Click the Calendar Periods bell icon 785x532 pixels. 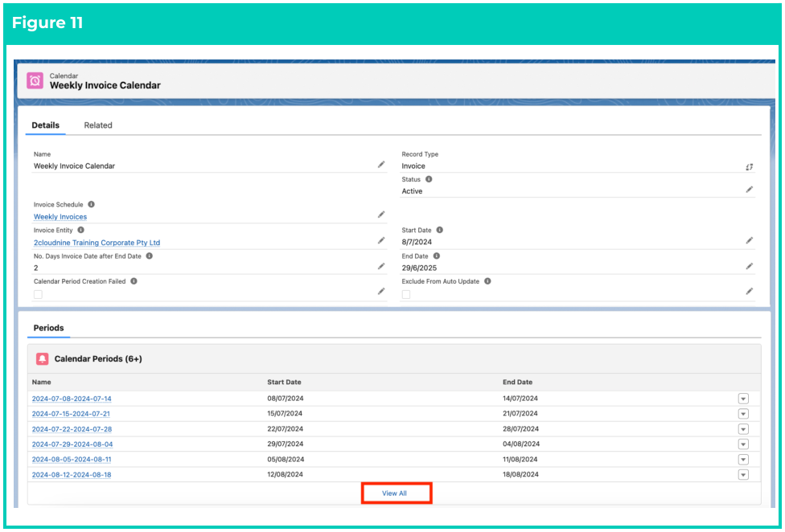[x=43, y=358]
